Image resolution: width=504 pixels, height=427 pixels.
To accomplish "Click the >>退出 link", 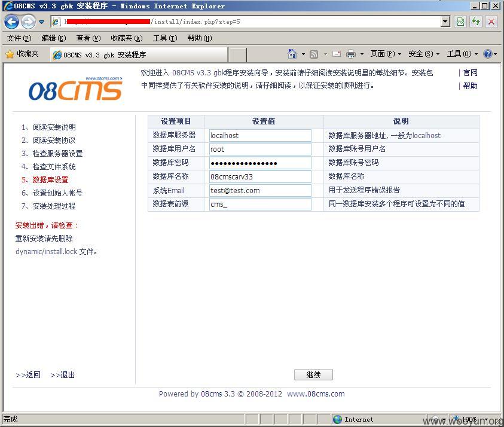I will click(x=63, y=375).
